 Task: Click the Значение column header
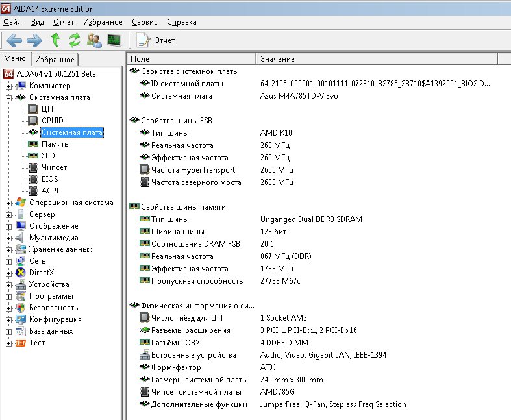pyautogui.click(x=377, y=59)
